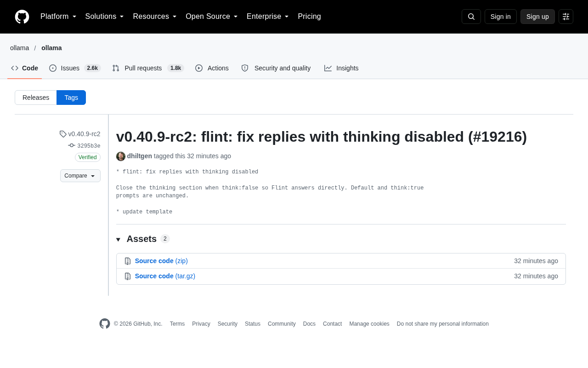This screenshot has width=588, height=368.
Task: Open the ollama repository link
Action: coord(51,48)
